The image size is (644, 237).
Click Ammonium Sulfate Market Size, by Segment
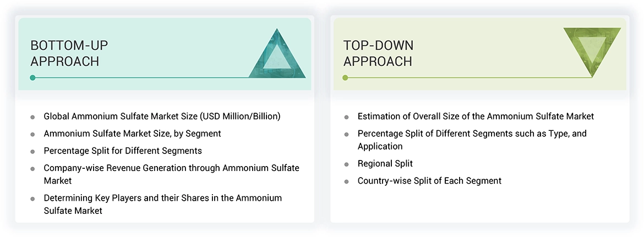click(x=132, y=134)
